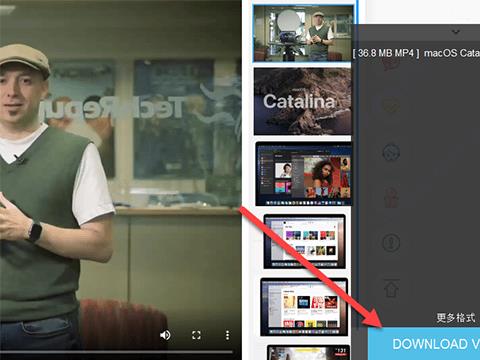This screenshot has width=480, height=360.
Task: Collapse the download panel with the chevron
Action: tap(456, 32)
